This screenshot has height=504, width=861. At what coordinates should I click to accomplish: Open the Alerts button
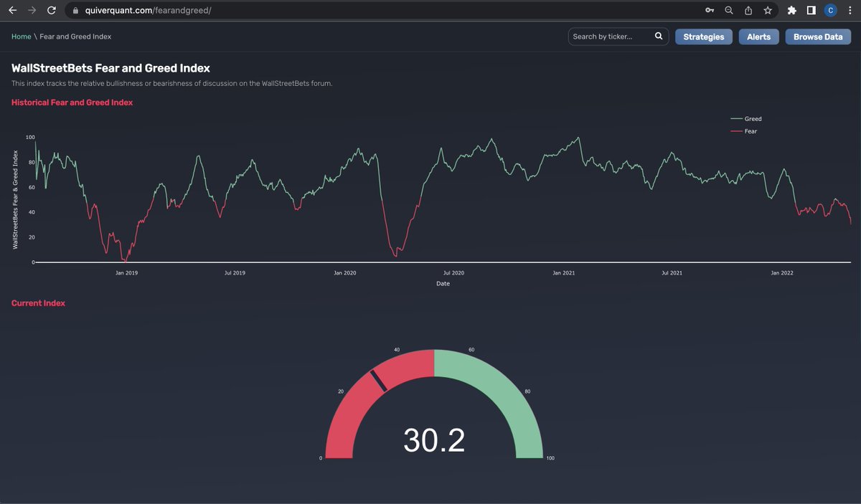click(x=759, y=37)
